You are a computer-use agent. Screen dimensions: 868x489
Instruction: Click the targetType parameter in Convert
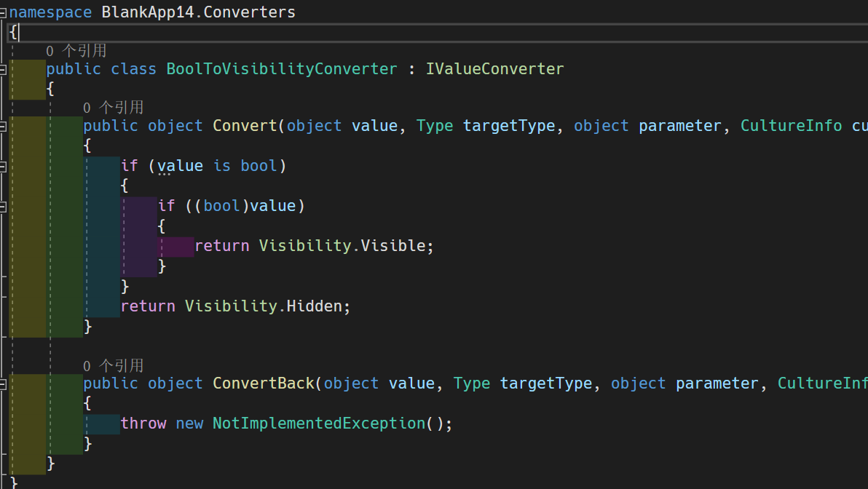pos(509,125)
